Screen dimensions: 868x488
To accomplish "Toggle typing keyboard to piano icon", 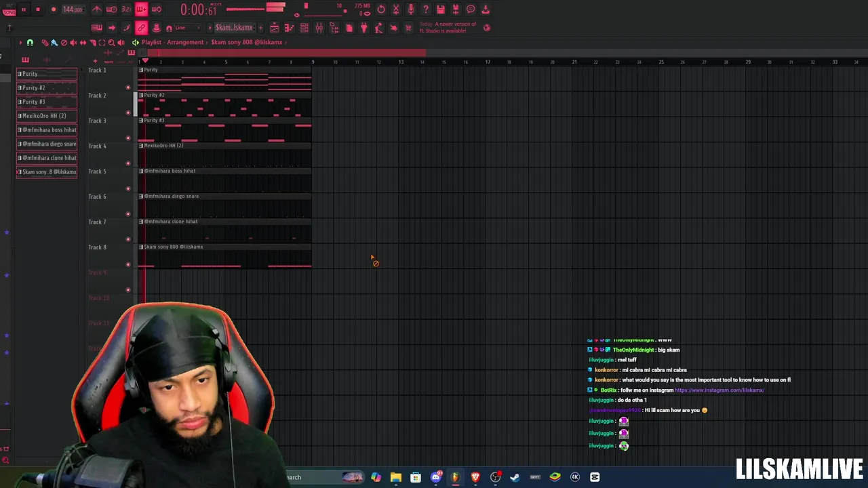I will click(x=96, y=28).
